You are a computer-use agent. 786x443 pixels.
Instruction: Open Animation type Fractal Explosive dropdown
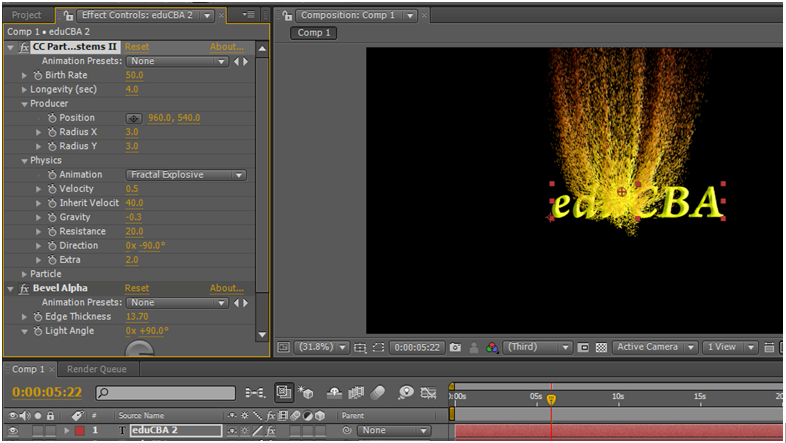[x=186, y=175]
